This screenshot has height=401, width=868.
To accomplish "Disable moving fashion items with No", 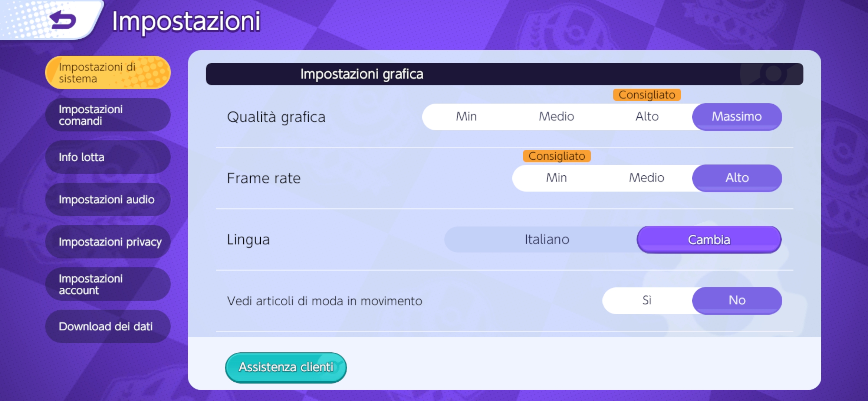I will click(x=737, y=300).
